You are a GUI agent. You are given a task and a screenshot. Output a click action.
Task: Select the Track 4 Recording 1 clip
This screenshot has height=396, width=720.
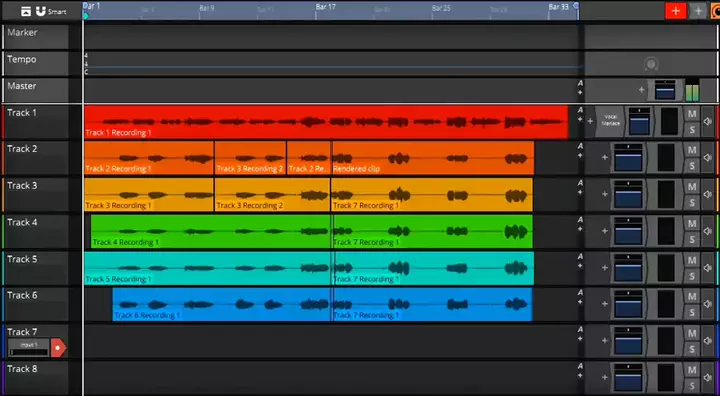pos(210,232)
